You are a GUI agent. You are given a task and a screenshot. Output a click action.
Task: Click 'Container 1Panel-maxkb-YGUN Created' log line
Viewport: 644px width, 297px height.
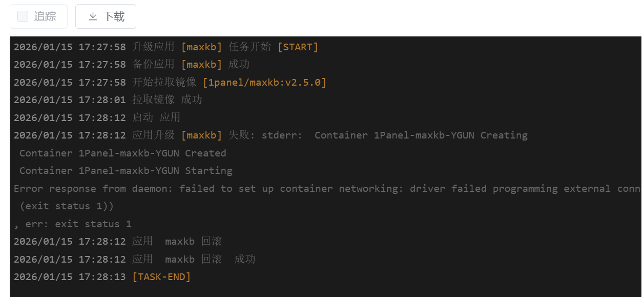pyautogui.click(x=122, y=153)
